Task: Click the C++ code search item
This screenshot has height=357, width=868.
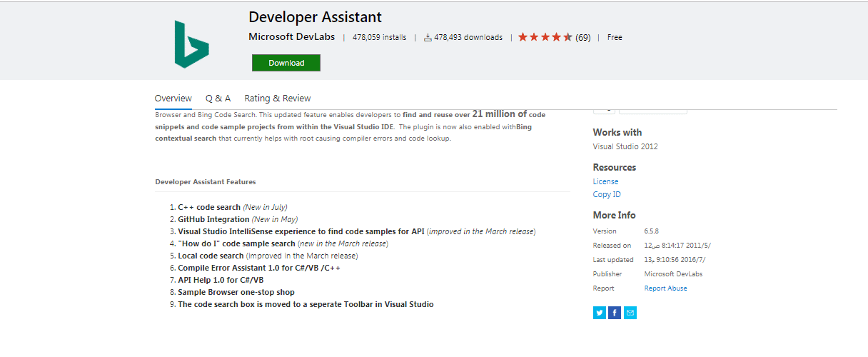Action: pos(233,207)
